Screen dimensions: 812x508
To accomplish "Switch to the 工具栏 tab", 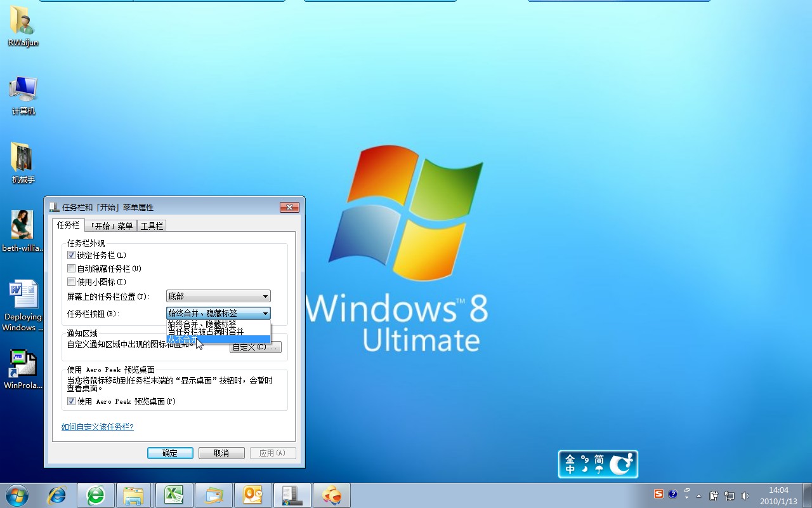I will click(152, 225).
